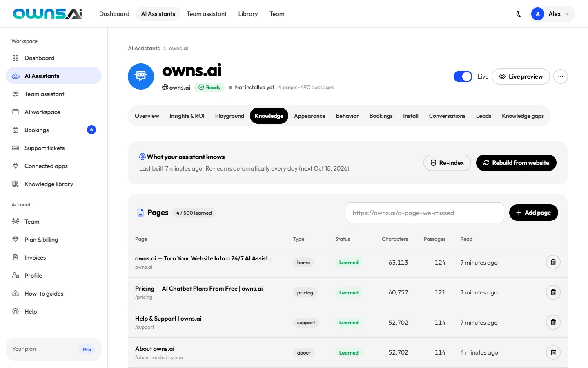This screenshot has height=368, width=588.
Task: Delete the Help & Support page row
Action: (553, 322)
